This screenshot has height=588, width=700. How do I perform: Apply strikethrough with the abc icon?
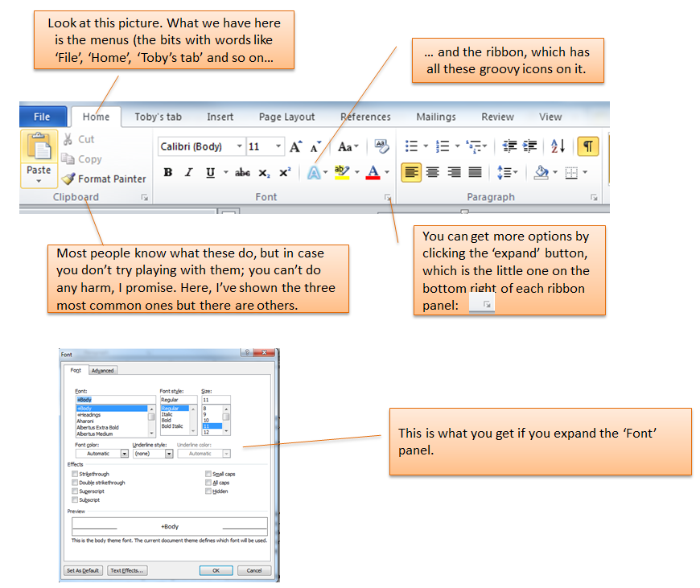click(242, 172)
